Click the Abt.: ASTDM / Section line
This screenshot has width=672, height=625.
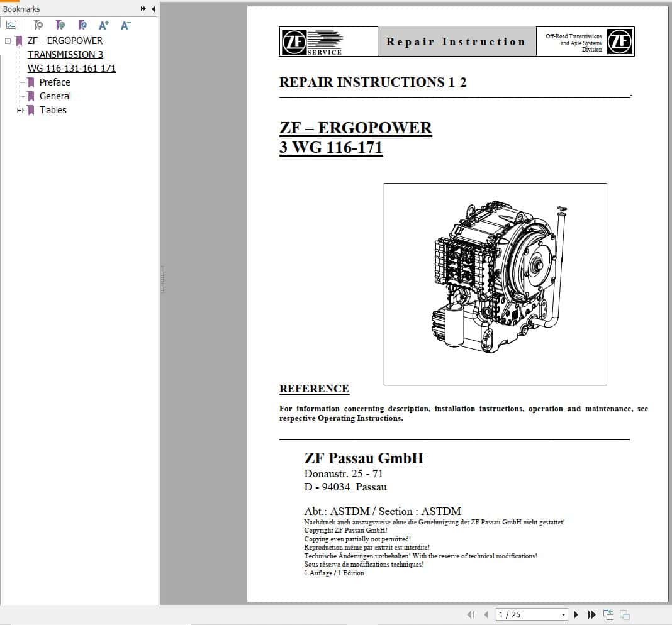pos(383,511)
